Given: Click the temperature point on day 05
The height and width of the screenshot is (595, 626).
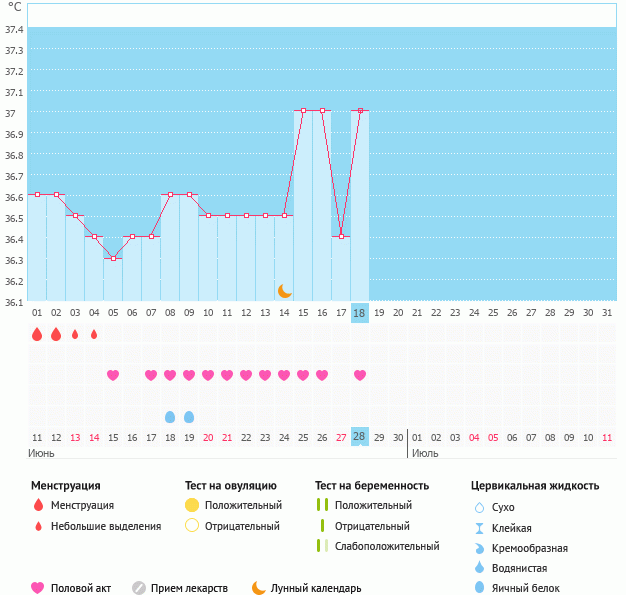Looking at the screenshot, I should pos(113,258).
